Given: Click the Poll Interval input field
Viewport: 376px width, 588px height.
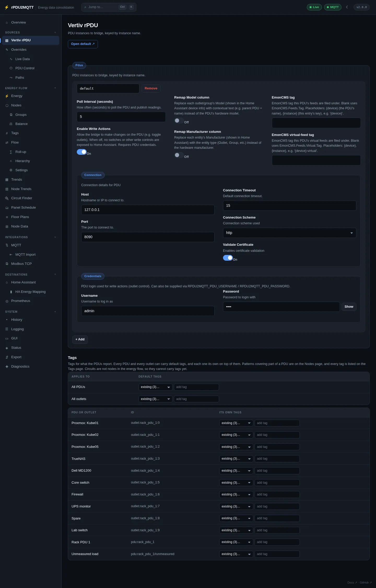Looking at the screenshot, I should 121,117.
